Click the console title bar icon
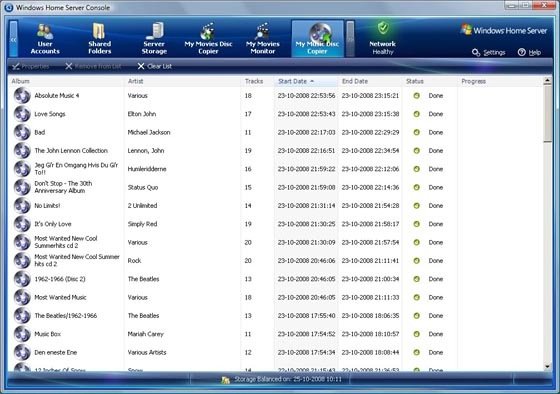The width and height of the screenshot is (560, 394). [9, 7]
